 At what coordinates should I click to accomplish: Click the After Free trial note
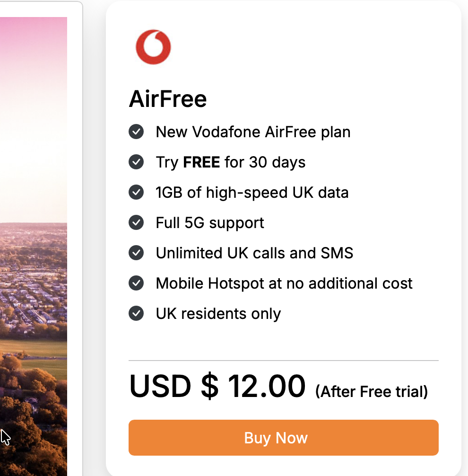pyautogui.click(x=372, y=392)
